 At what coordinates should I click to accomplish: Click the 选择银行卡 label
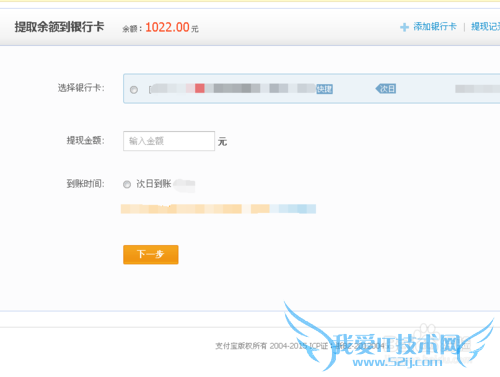[x=81, y=88]
